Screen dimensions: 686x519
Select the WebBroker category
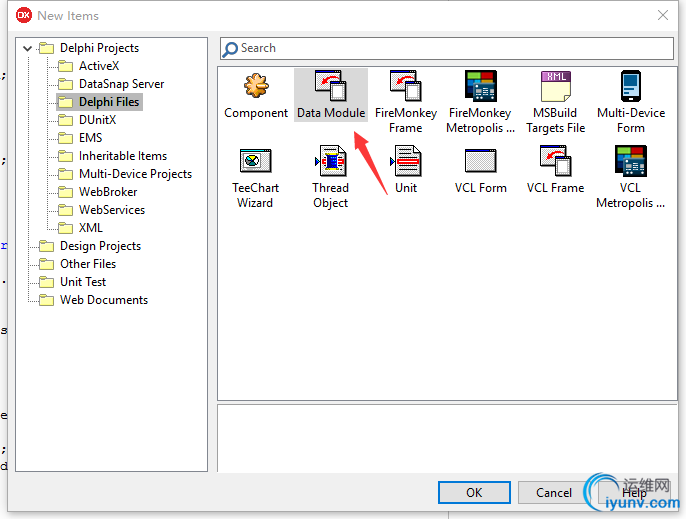(x=98, y=192)
